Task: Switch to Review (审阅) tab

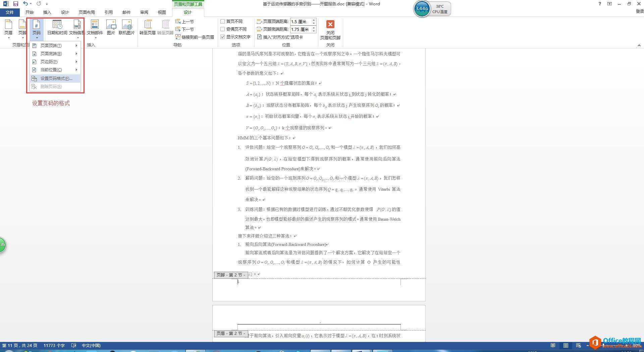Action: 144,12
